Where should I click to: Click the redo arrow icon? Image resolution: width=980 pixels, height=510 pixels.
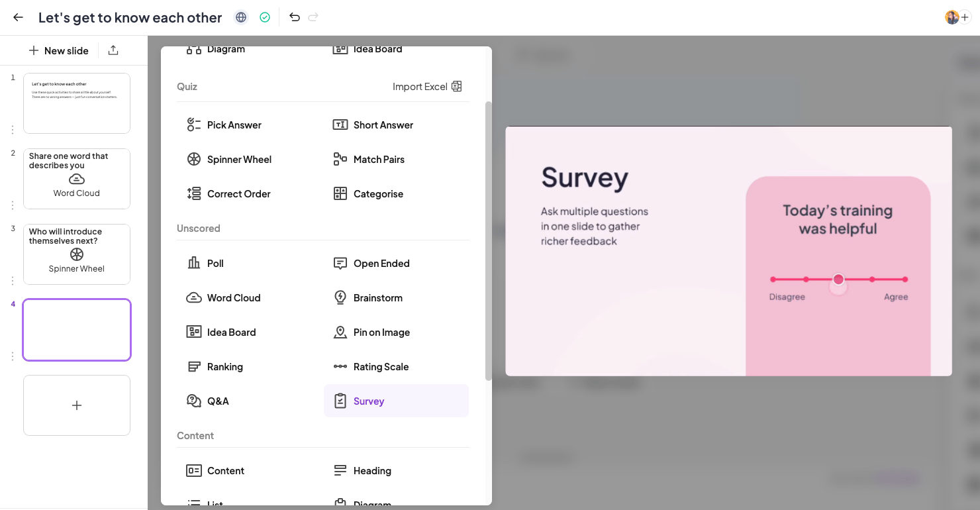[x=314, y=17]
